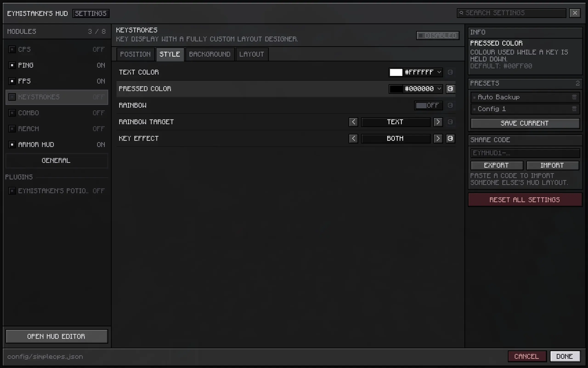Screen dimensions: 588x368
Task: Click the #FFFFFF hex value
Action: [x=419, y=72]
